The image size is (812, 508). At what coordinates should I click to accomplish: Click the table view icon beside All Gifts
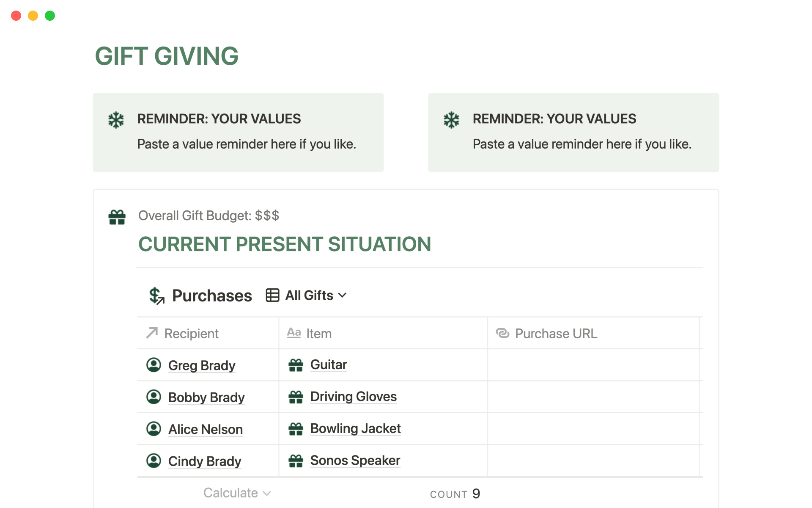click(272, 295)
